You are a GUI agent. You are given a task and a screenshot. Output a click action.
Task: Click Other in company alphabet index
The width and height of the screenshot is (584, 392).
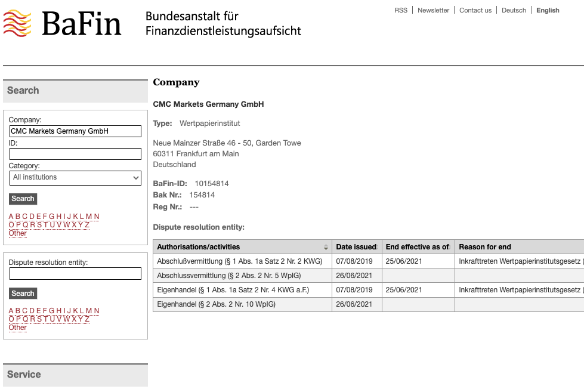click(x=17, y=233)
